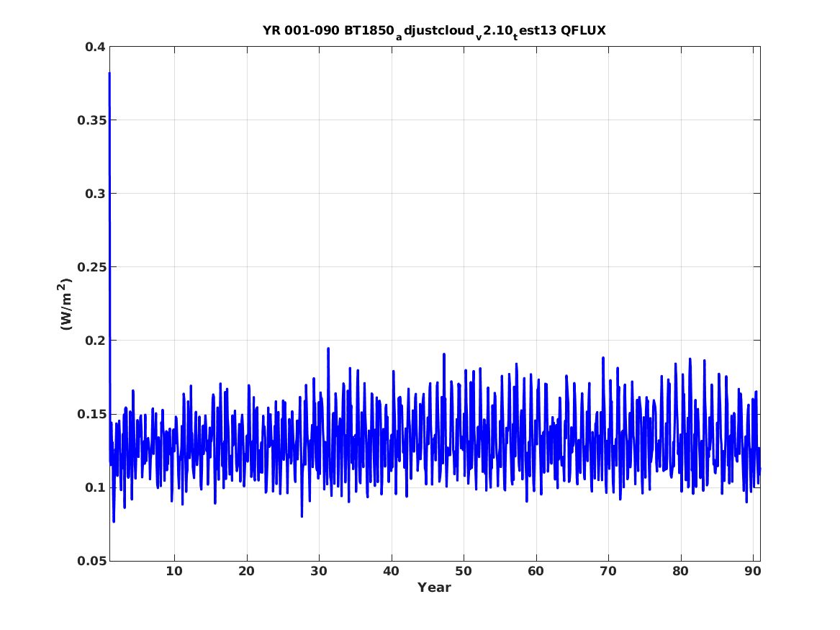This screenshot has height=630, width=840.
Task: Click the y-axis tick label '0.15'
Action: pyautogui.click(x=91, y=414)
